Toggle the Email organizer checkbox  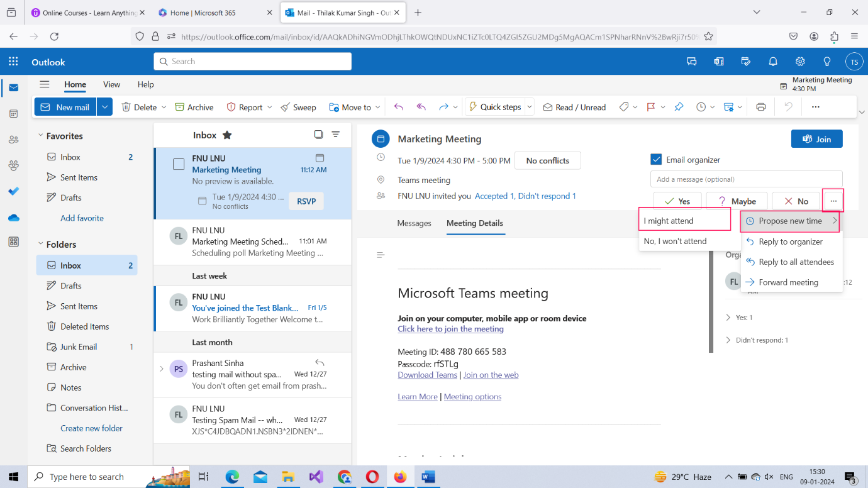tap(656, 160)
